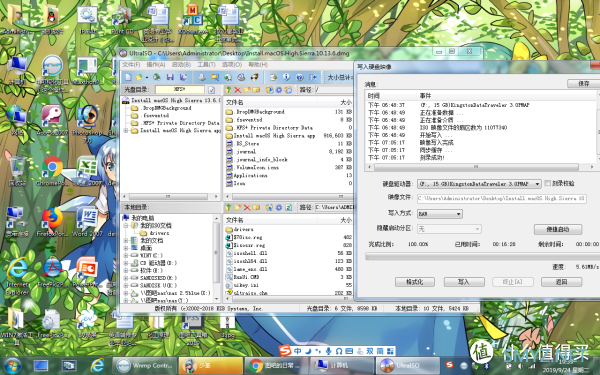Enable the 刻录校验 verify checkbox
Image resolution: width=600 pixels, height=375 pixels.
point(548,183)
